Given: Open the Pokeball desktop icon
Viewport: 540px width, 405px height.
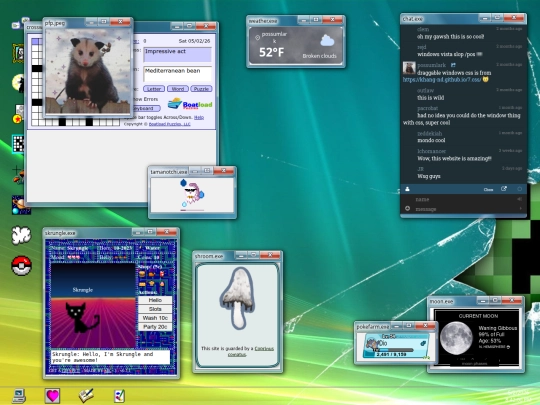Looking at the screenshot, I should [21, 266].
